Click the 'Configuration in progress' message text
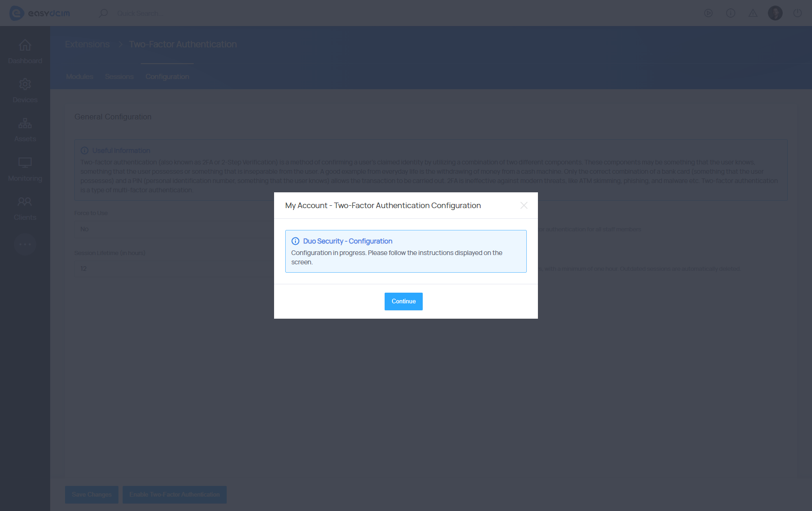Viewport: 812px width, 511px height. (x=397, y=257)
